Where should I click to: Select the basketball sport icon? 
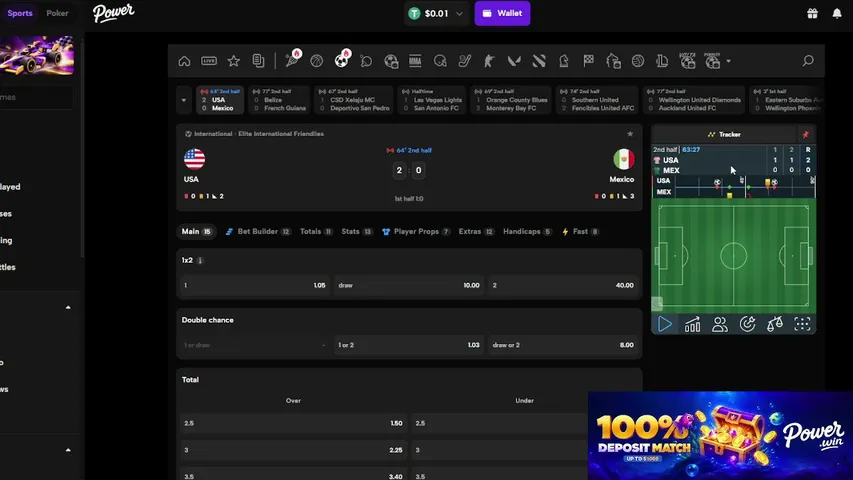317,61
